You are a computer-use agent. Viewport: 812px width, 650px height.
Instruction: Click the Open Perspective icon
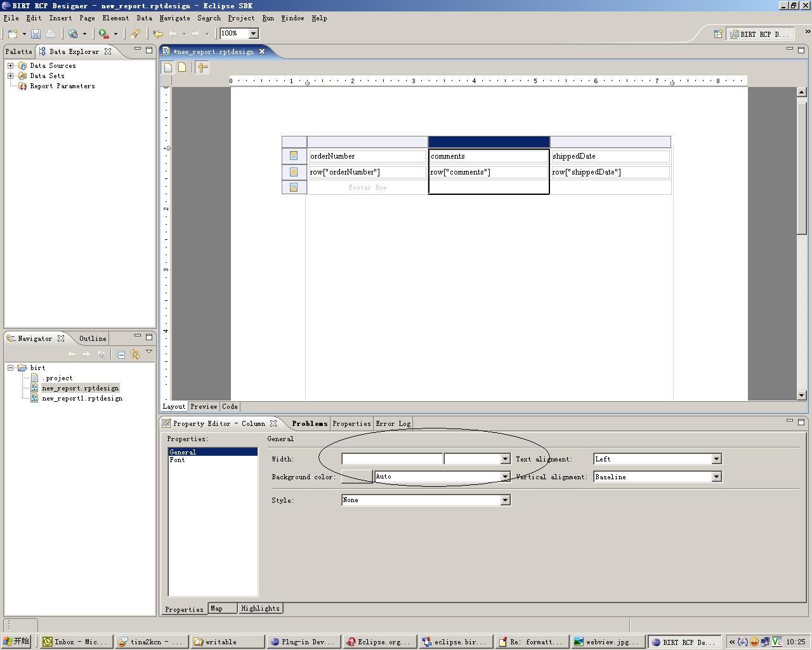pyautogui.click(x=718, y=34)
